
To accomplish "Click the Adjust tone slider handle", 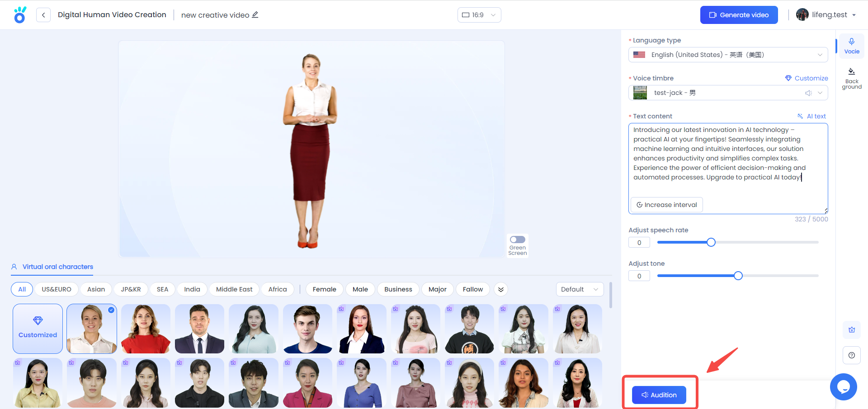I will click(x=738, y=276).
